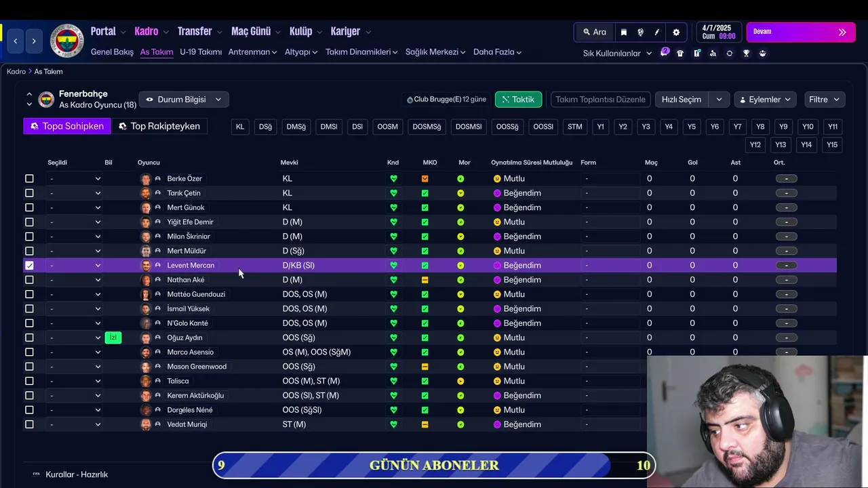Tick the checkbox for Tarık Çetin
This screenshot has width=868, height=488.
29,193
